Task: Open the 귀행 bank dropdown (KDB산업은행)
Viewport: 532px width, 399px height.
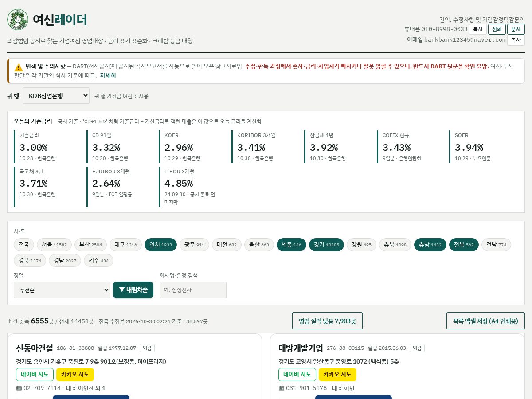Action: point(56,96)
